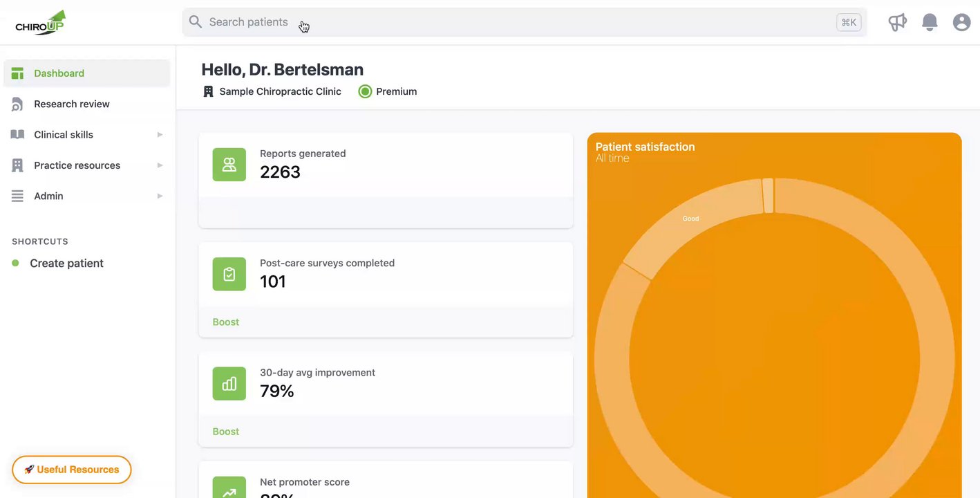Screen dimensions: 980x498
Task: Go to the Dashboard menu item
Action: tap(59, 73)
